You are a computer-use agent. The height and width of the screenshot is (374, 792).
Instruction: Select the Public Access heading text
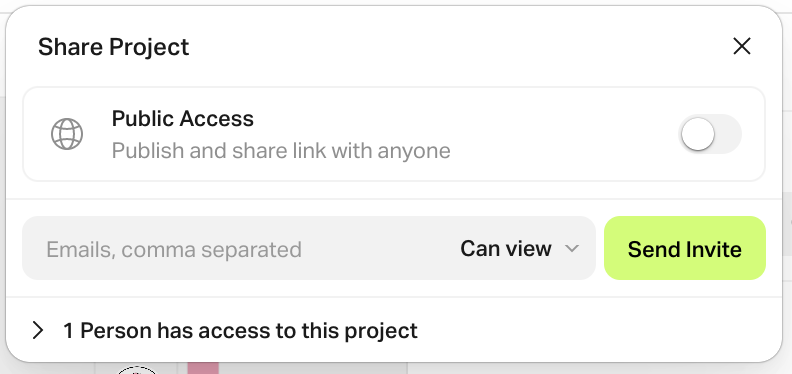pos(183,119)
